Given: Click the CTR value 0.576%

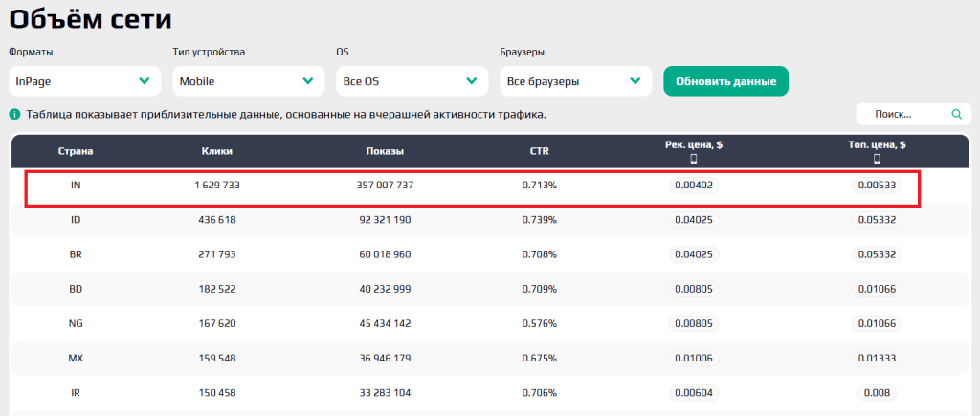Looking at the screenshot, I should point(540,323).
